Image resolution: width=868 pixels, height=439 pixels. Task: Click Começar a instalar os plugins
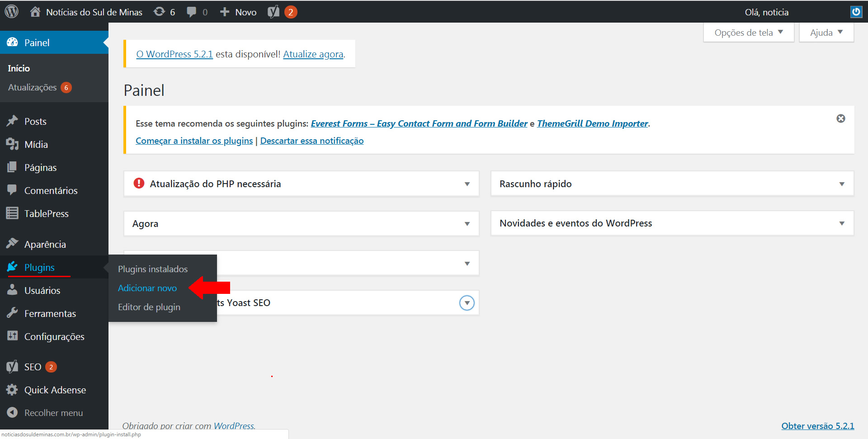coord(194,141)
